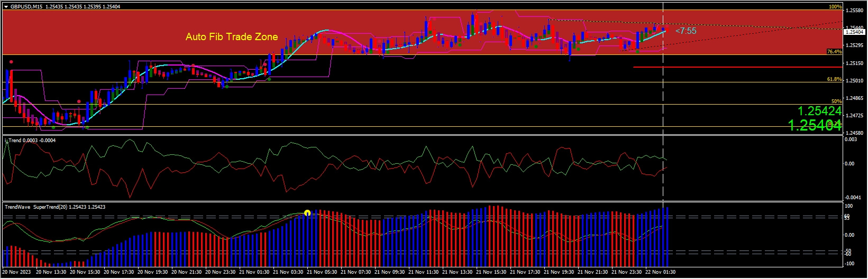This screenshot has height=279, width=868.
Task: Click the -100 TrendWave scale value
Action: 850,264
